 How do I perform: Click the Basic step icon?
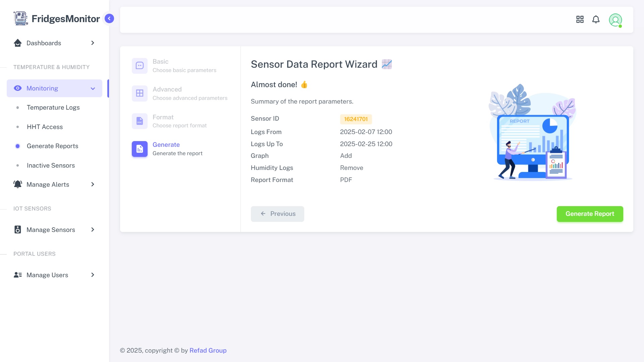click(140, 66)
